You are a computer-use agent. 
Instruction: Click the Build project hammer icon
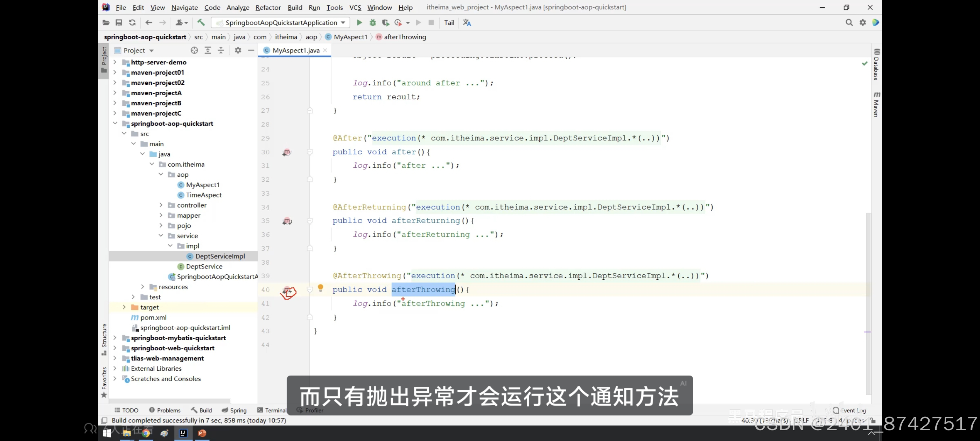pos(201,22)
